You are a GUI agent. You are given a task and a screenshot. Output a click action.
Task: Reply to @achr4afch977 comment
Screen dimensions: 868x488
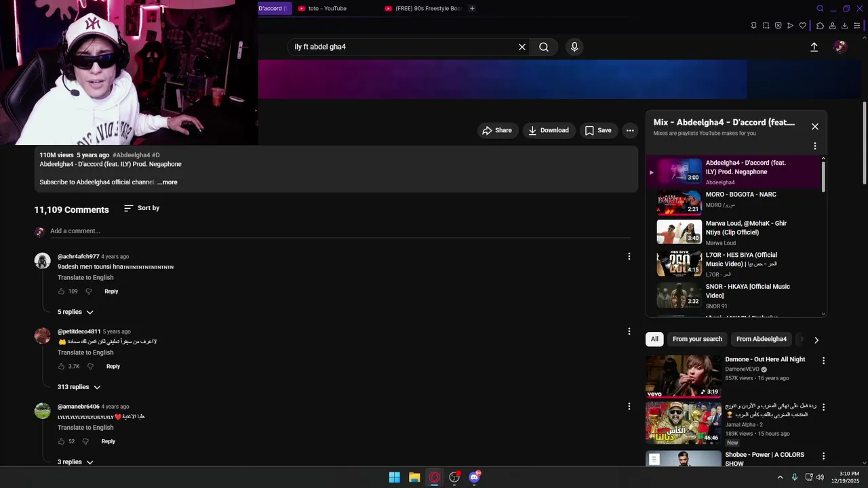(x=111, y=291)
